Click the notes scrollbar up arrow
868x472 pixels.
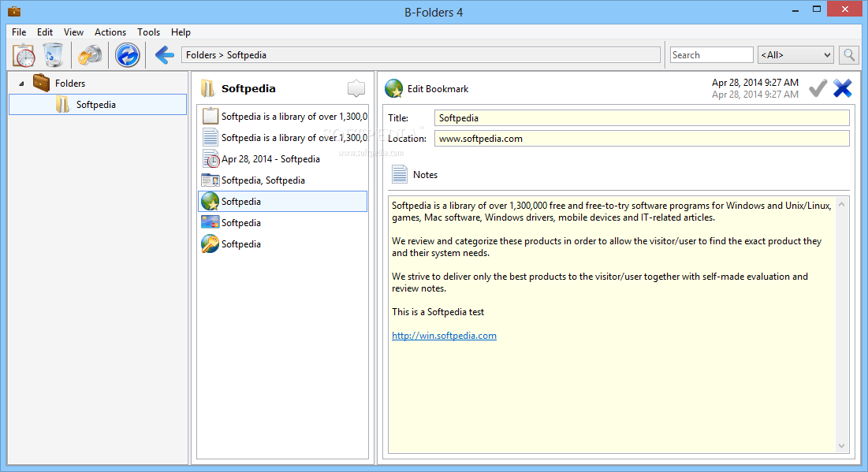(841, 204)
